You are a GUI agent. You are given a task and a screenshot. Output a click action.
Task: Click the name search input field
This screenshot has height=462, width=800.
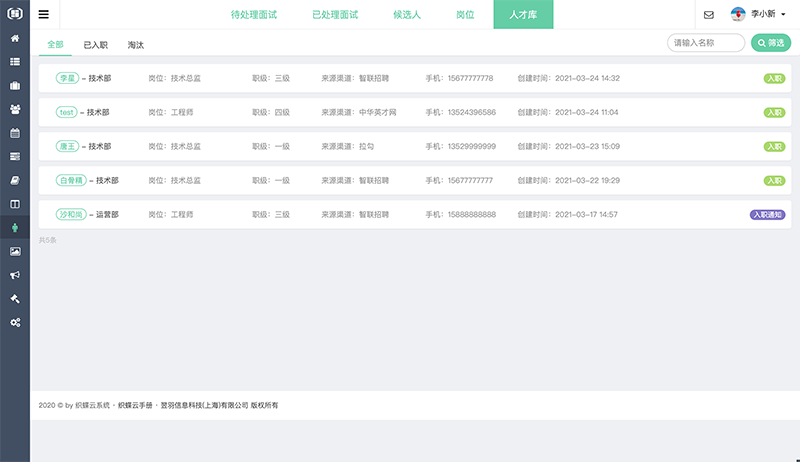click(706, 43)
